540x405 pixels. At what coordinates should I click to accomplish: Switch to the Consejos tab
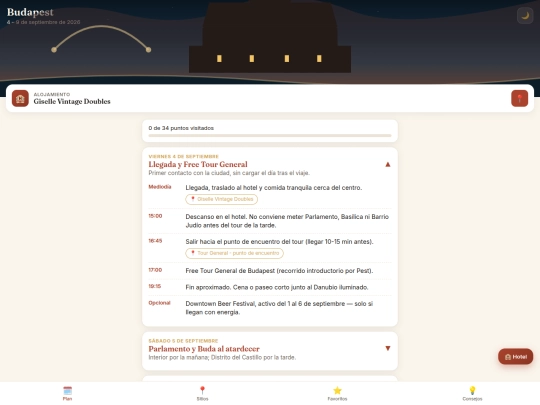coord(472,393)
